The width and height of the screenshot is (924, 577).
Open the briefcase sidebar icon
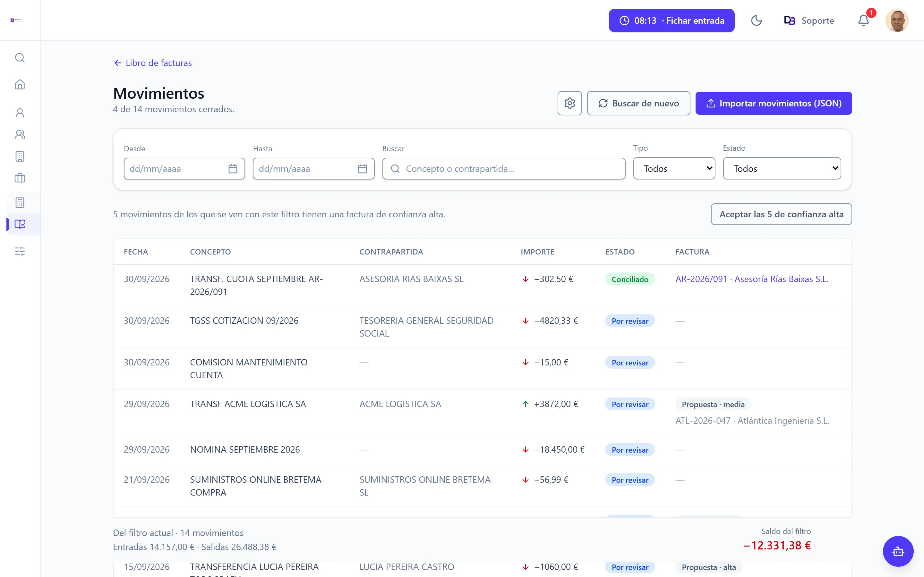20,178
